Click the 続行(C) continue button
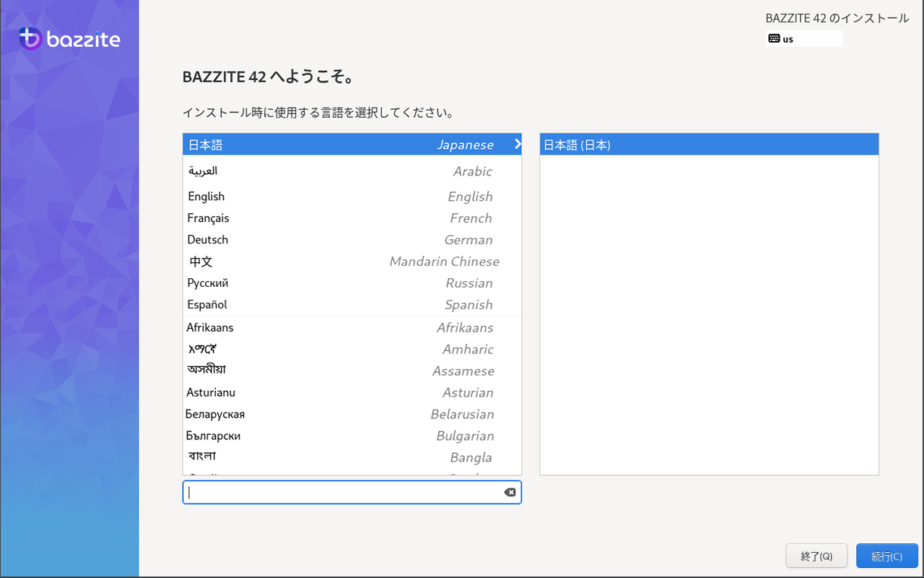 (887, 556)
